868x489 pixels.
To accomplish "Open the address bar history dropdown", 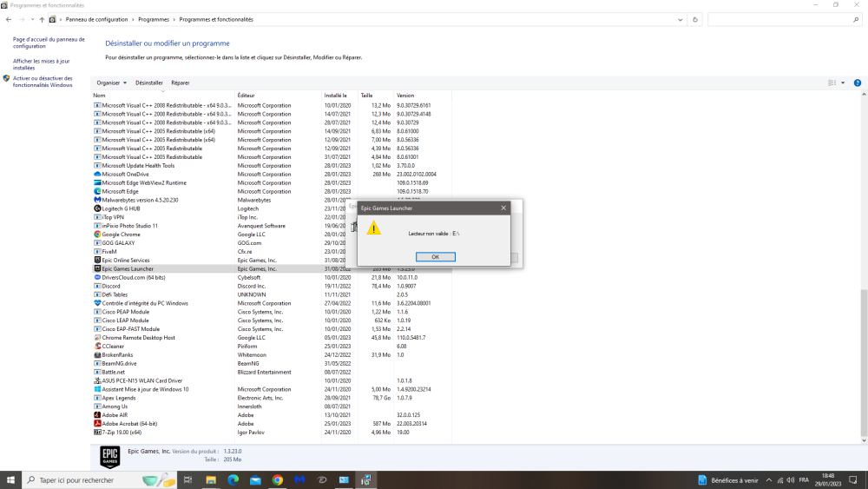I will pyautogui.click(x=680, y=19).
